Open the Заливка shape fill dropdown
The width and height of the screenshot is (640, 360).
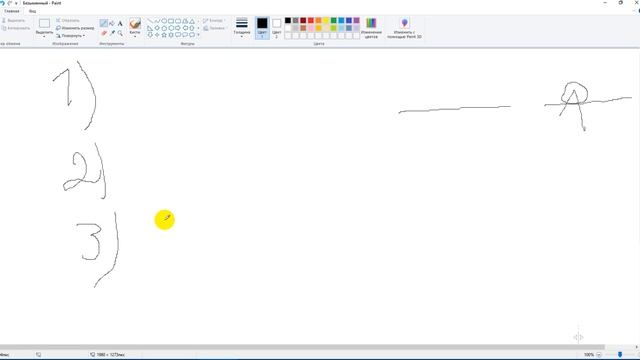214,28
